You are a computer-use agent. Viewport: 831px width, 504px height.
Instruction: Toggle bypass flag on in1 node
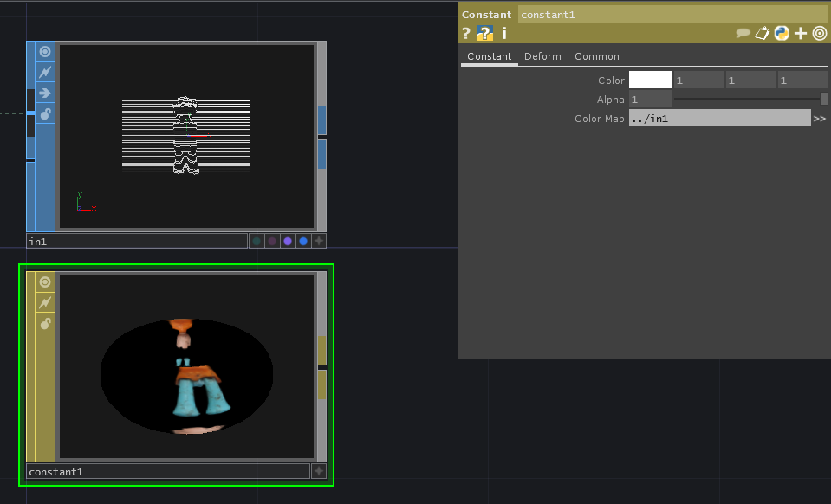[45, 72]
